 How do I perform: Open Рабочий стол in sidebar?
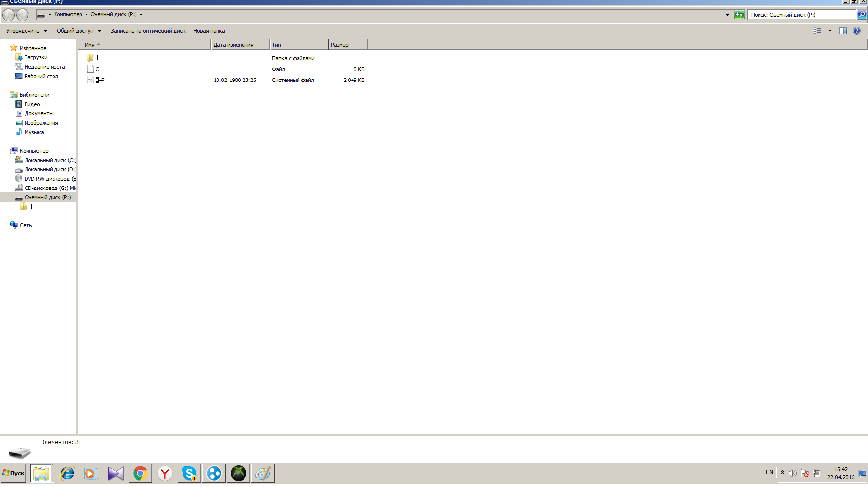(x=41, y=76)
